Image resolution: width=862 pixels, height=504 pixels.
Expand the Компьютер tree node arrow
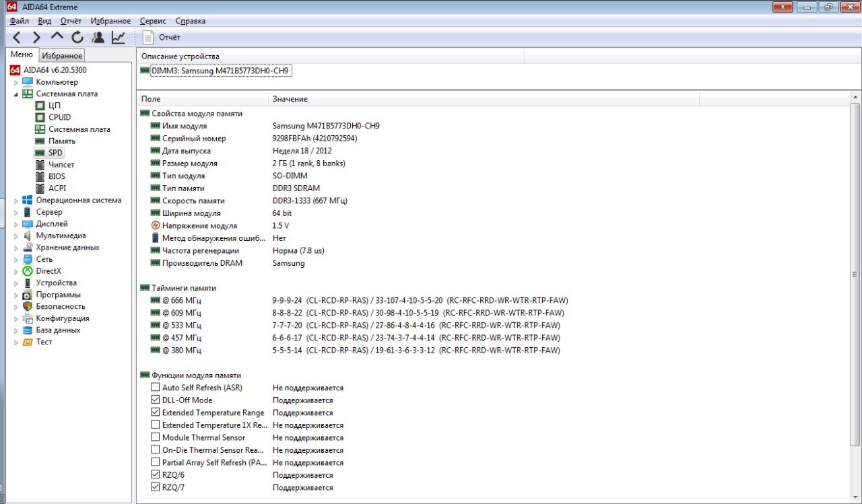(16, 82)
